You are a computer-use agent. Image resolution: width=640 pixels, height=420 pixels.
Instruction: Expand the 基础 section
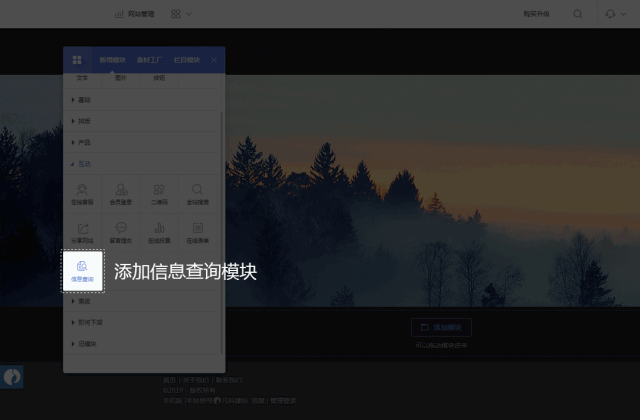pos(85,100)
